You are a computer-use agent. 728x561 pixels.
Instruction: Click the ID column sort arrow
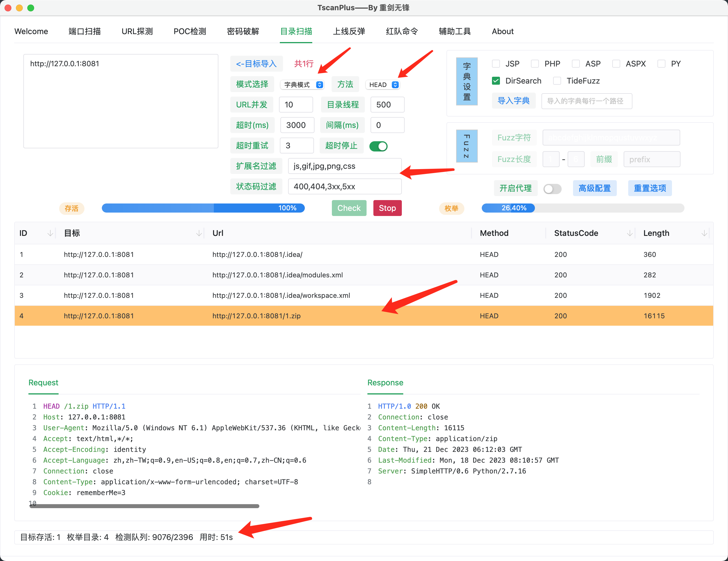click(x=50, y=233)
